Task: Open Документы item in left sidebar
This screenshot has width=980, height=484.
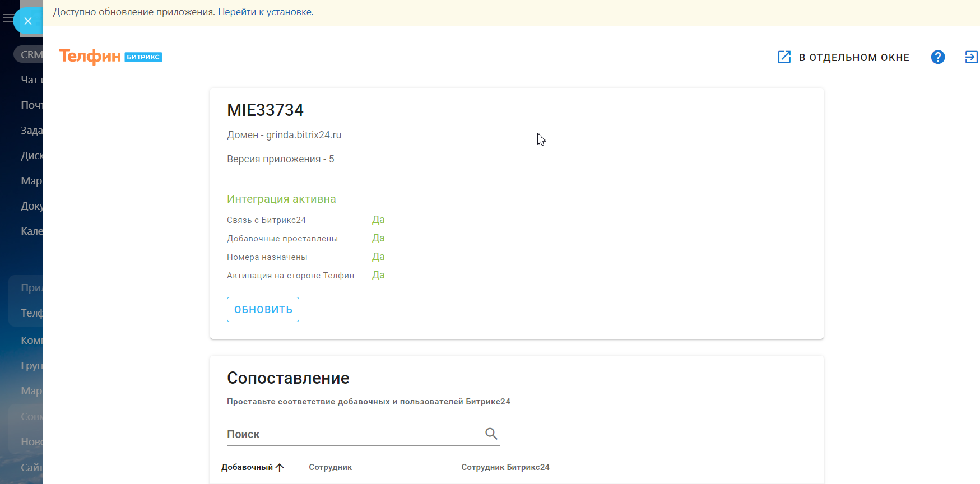Action: 31,206
